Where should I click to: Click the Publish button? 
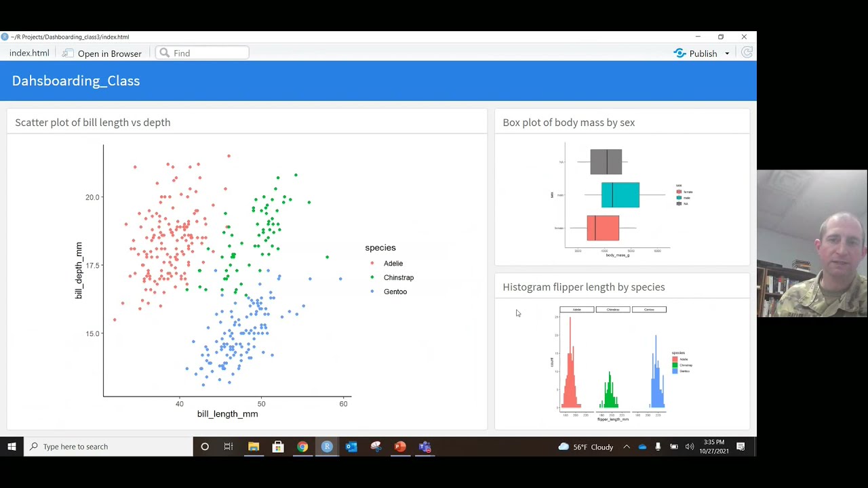coord(695,53)
